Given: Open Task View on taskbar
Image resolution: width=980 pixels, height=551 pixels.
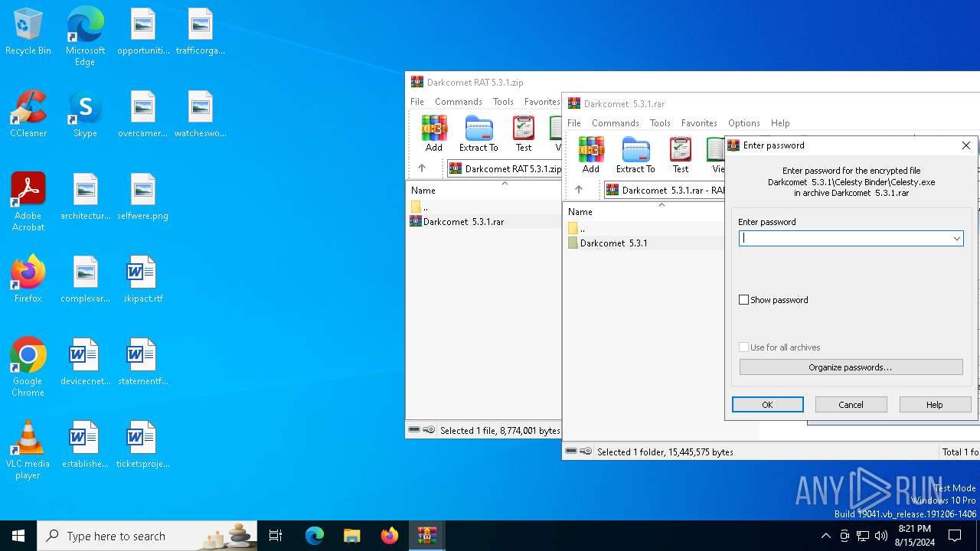Looking at the screenshot, I should coord(276,536).
